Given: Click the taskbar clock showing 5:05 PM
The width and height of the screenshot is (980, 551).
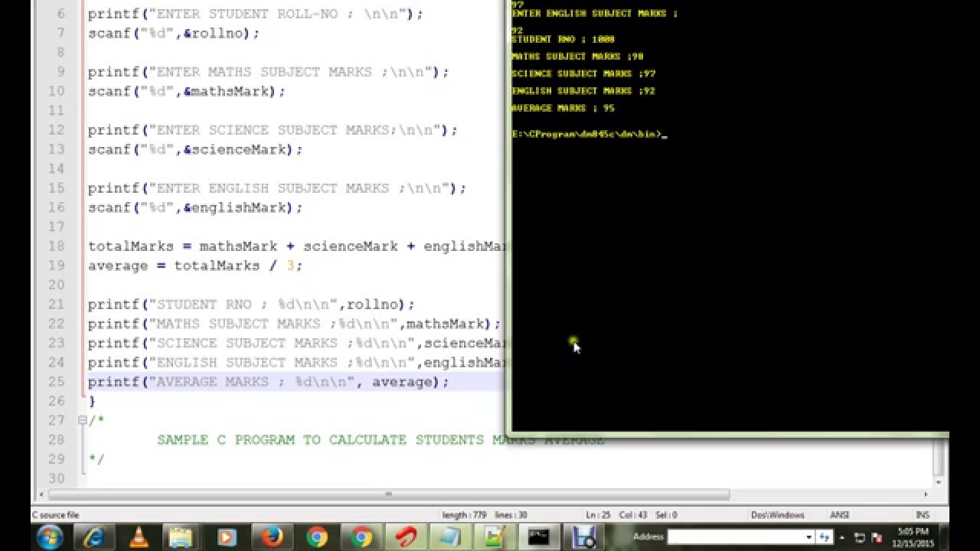Looking at the screenshot, I should tap(914, 537).
